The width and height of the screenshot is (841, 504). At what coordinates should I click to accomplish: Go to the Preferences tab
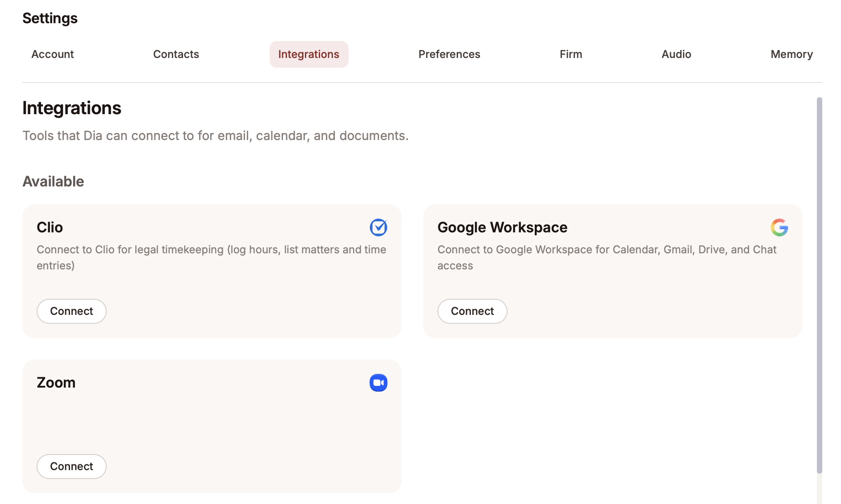[x=450, y=54]
